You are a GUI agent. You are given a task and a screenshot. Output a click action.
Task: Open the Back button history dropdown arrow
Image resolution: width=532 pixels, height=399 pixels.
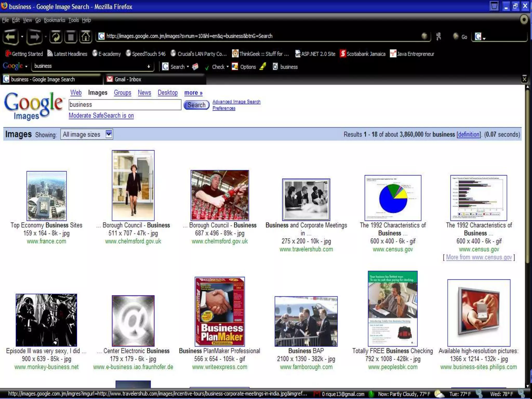pos(22,37)
